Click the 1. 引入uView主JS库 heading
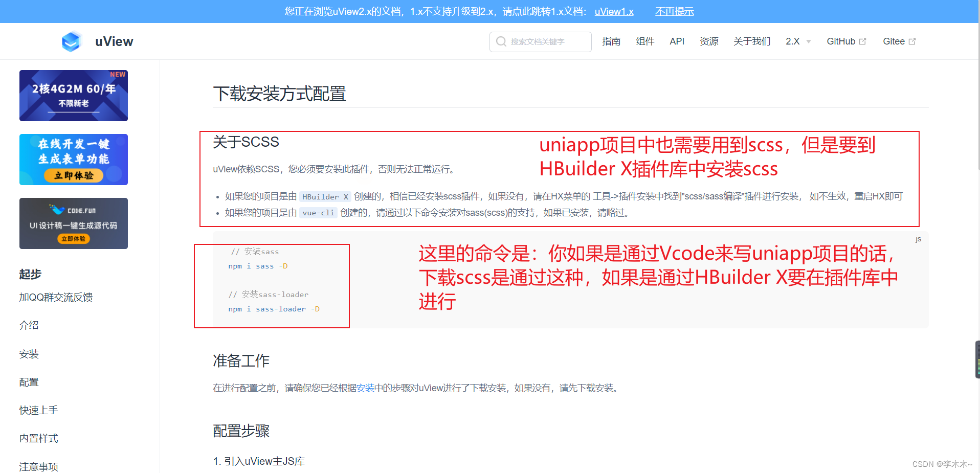Screen dimensions: 980x473 pos(259,461)
